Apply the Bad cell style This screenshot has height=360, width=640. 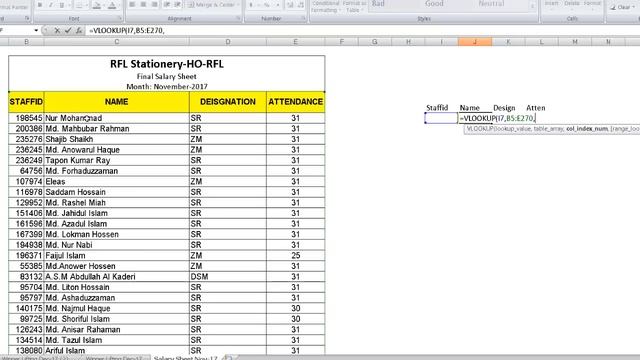(378, 4)
